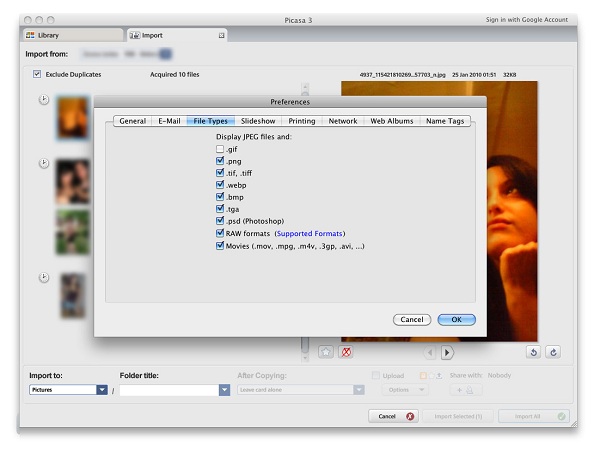600x451 pixels.
Task: Rotate photo clockwise
Action: [553, 352]
